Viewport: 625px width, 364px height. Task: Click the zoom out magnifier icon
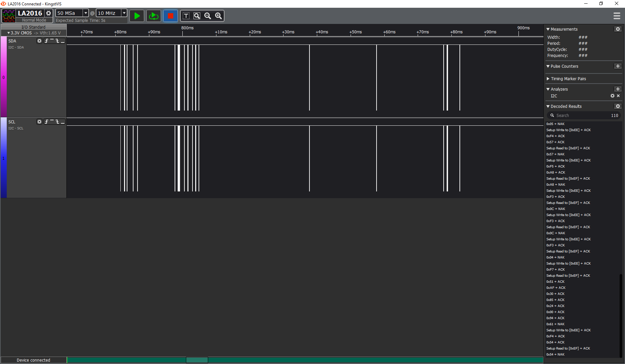click(208, 16)
